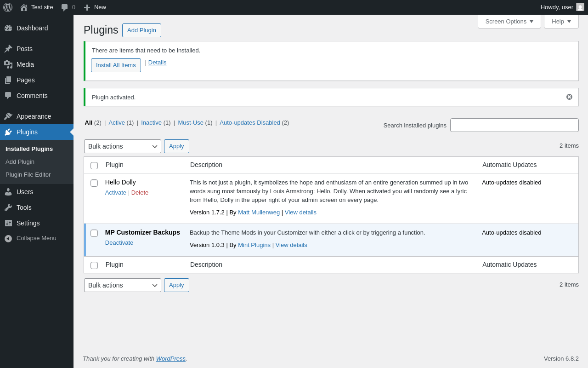Click the Dashboard gauge icon
The image size is (588, 368).
[8, 28]
